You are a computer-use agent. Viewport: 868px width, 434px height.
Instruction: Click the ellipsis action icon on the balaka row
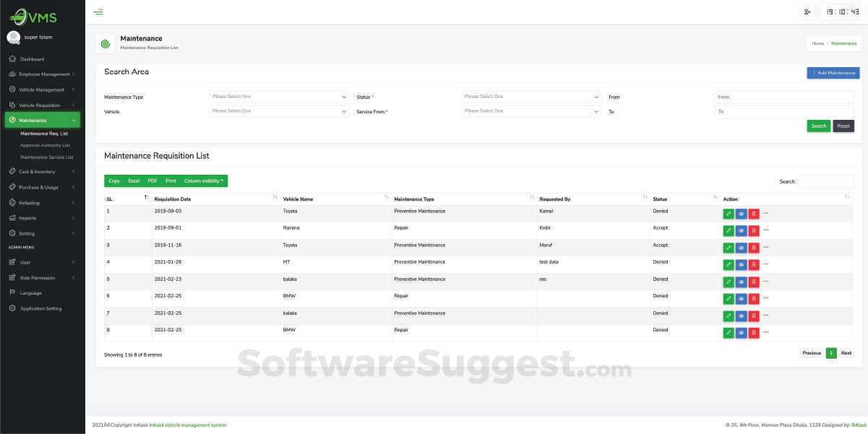pos(766,281)
